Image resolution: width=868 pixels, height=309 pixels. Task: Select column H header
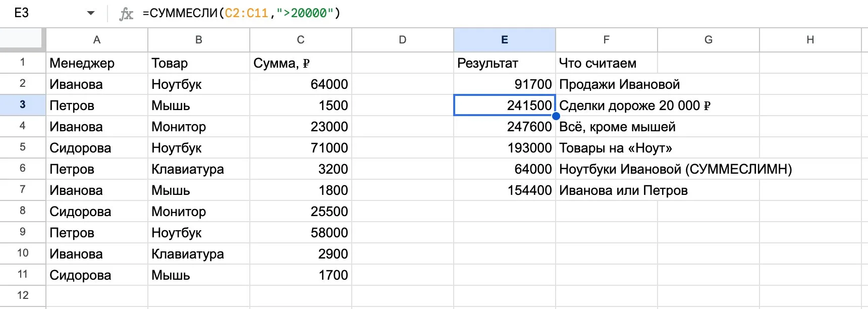click(x=810, y=40)
